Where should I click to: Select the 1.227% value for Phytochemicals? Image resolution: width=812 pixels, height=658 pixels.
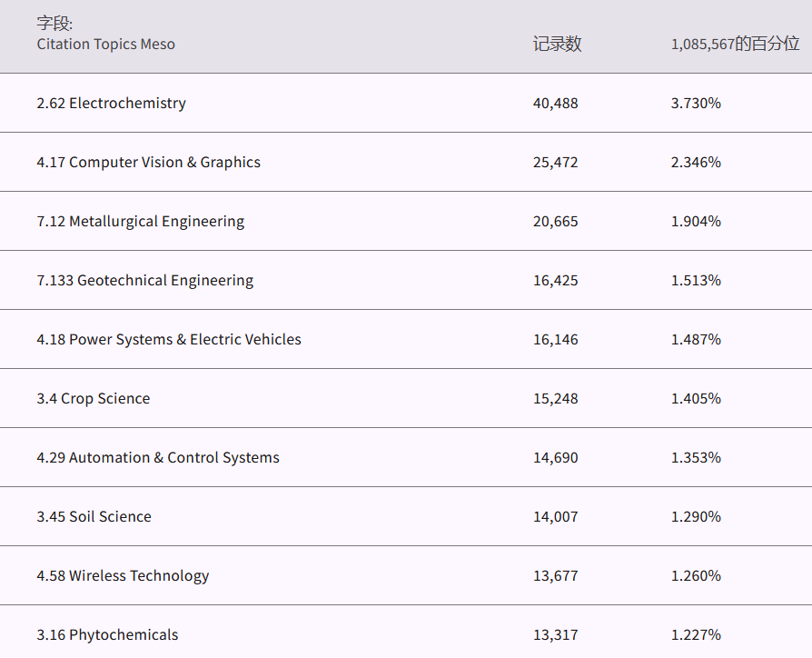[696, 634]
